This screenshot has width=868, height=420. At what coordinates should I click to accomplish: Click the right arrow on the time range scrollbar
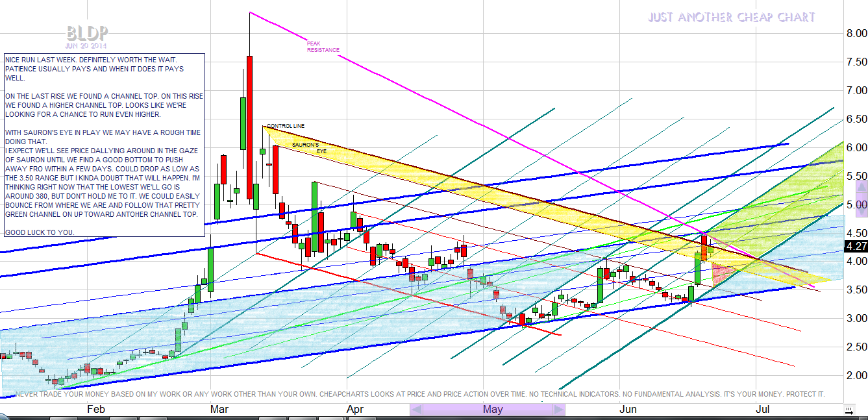[x=558, y=410]
